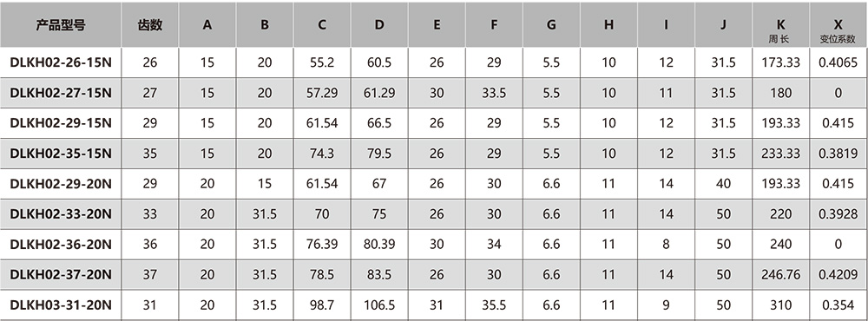Click the 57.29 value in column C
This screenshot has height=321, width=868.
click(322, 93)
